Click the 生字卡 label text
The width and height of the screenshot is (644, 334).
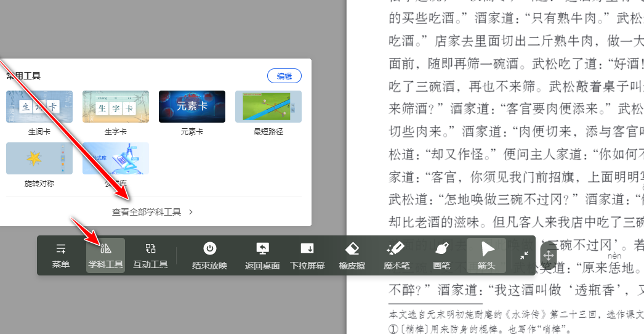[116, 132]
